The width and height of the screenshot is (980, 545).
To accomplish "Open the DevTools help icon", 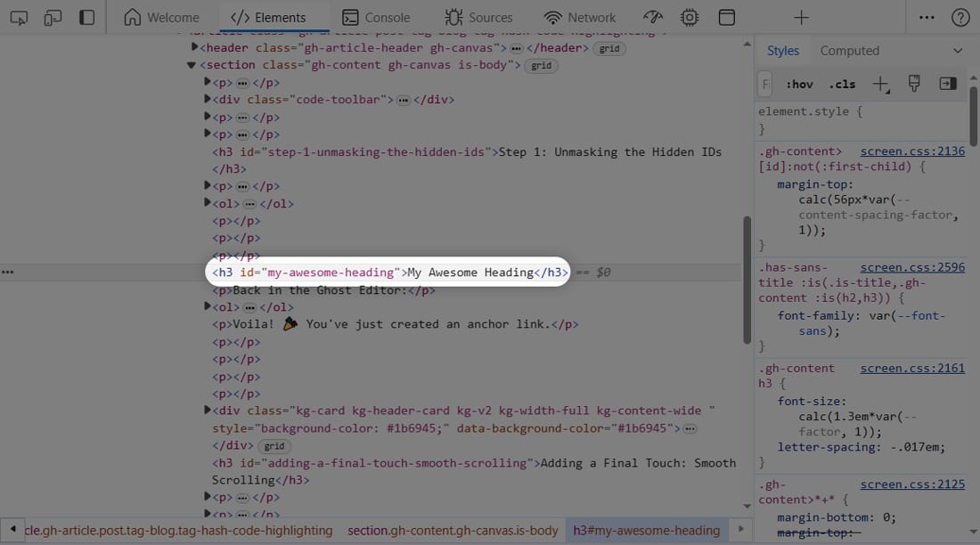I will (960, 18).
